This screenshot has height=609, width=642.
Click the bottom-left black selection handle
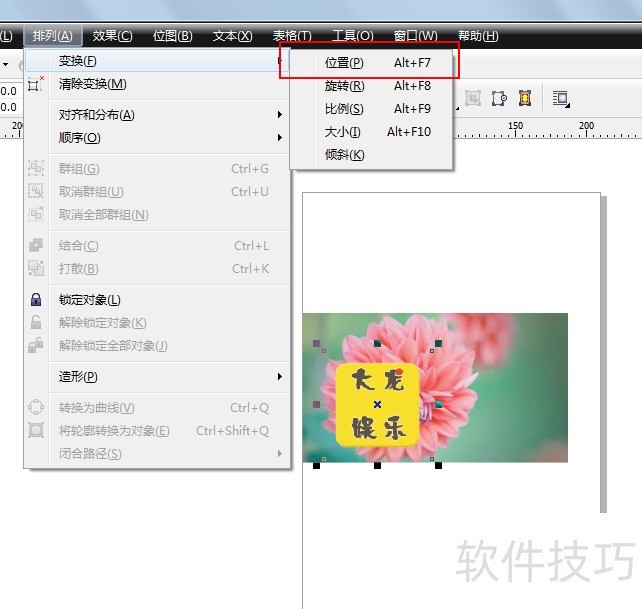pyautogui.click(x=316, y=466)
